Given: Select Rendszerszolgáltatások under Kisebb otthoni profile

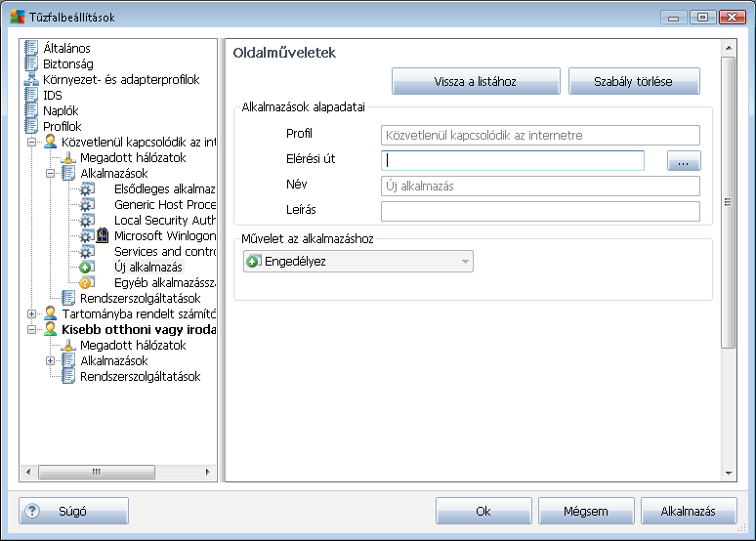Looking at the screenshot, I should click(141, 377).
